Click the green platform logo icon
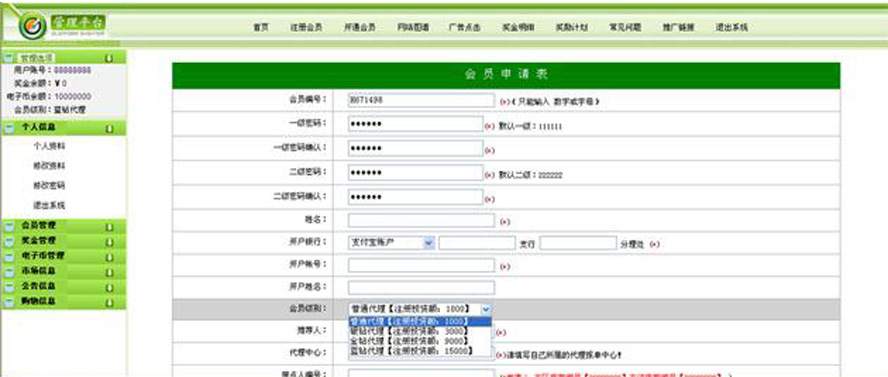The image size is (888, 377). 32,25
